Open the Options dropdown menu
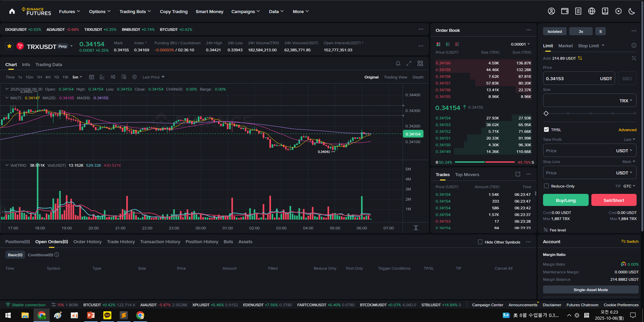Image resolution: width=644 pixels, height=322 pixels. (100, 11)
